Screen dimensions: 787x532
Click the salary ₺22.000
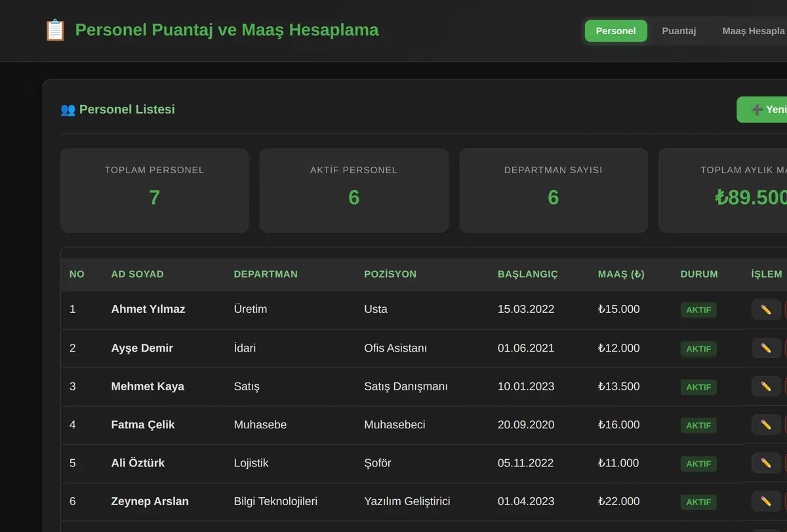tap(619, 501)
